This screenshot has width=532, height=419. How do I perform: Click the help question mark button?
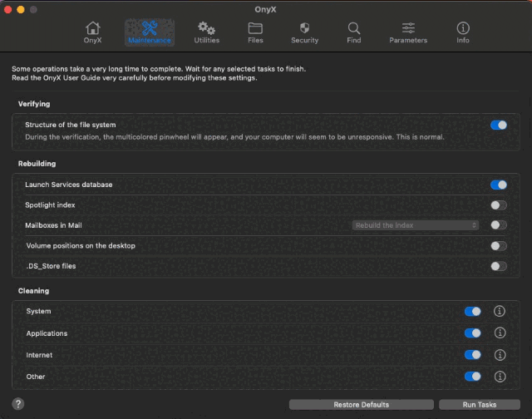tap(17, 404)
